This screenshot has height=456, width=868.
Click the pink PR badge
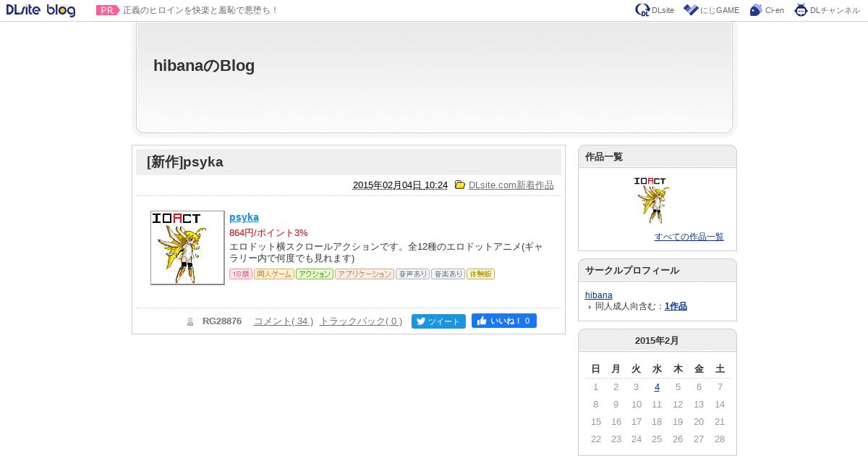coord(108,10)
